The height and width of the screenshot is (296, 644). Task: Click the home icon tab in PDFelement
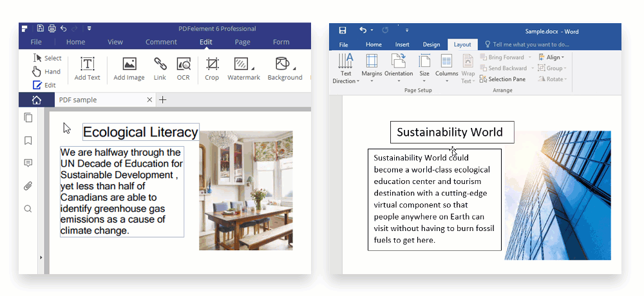[36, 100]
